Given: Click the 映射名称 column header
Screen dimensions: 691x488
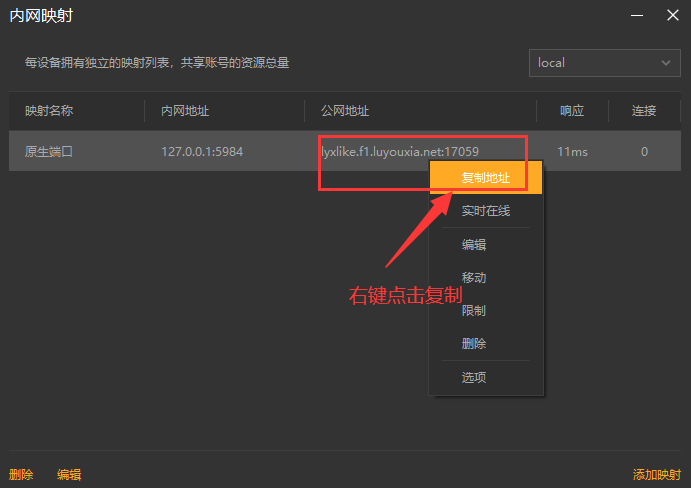Looking at the screenshot, I should pyautogui.click(x=49, y=111).
